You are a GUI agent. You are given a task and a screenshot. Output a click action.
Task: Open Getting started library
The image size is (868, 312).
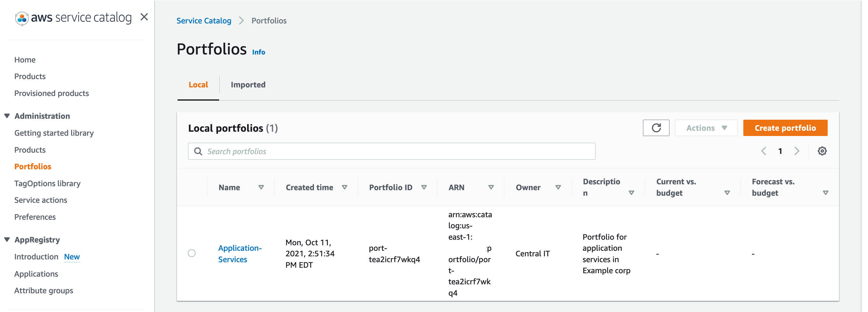click(54, 133)
